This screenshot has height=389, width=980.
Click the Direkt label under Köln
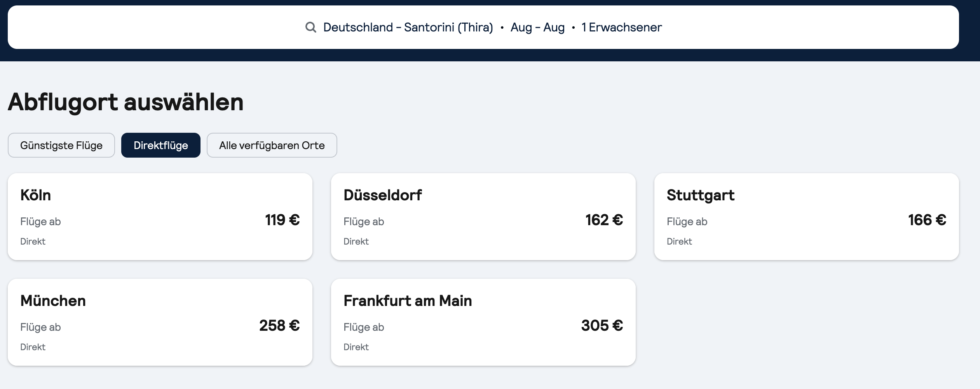pos(33,241)
